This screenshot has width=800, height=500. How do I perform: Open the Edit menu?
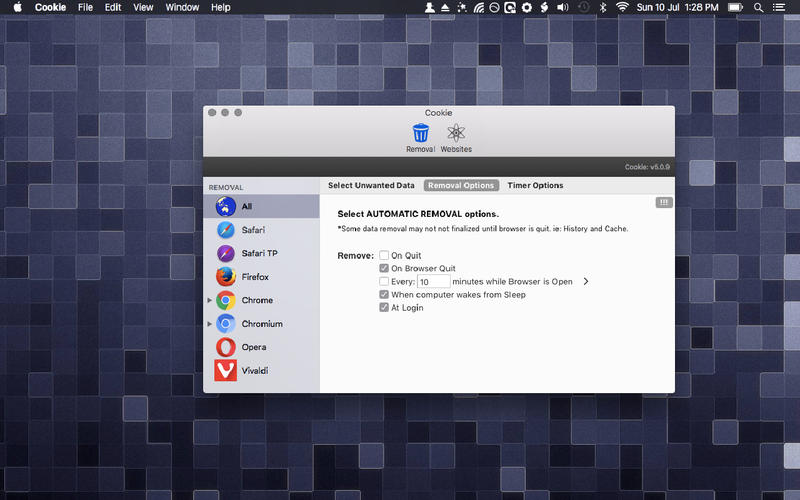(x=113, y=7)
